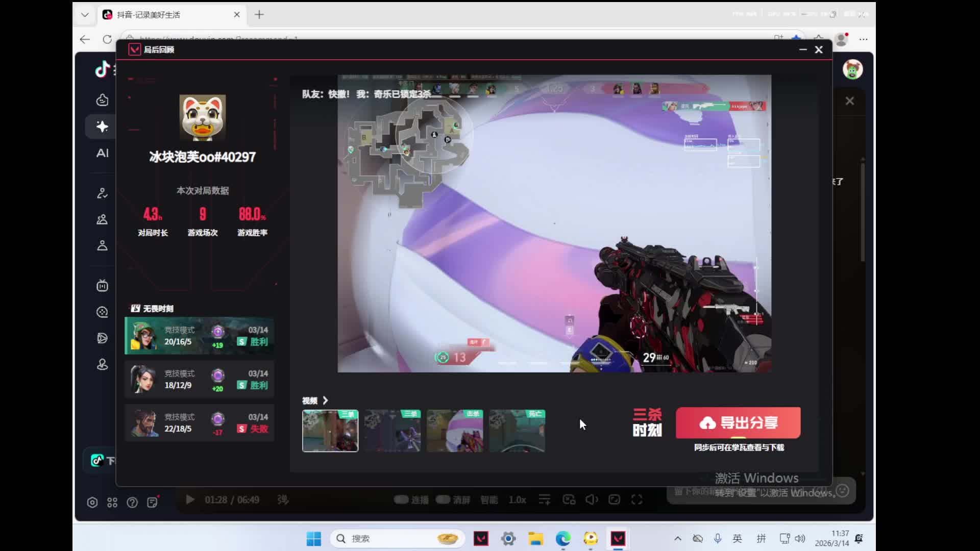Image resolution: width=980 pixels, height=551 pixels.
Task: Toggle the 连播 autoplay switch
Action: tap(402, 499)
